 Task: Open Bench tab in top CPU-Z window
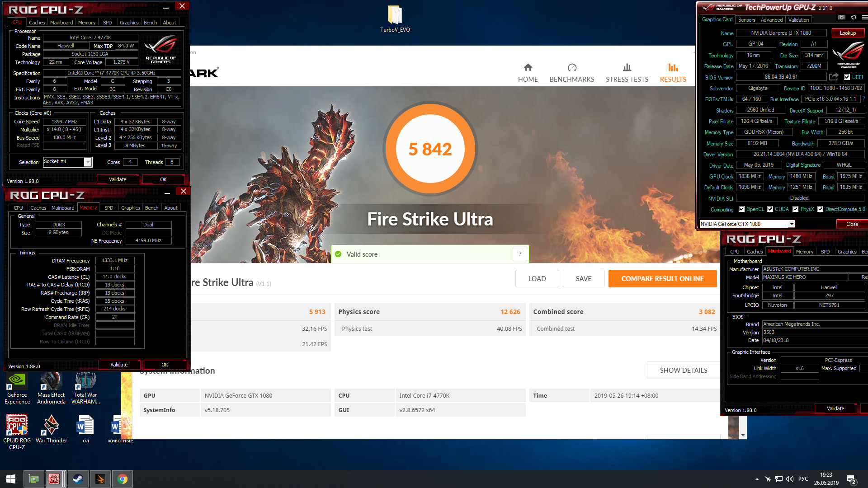(150, 23)
